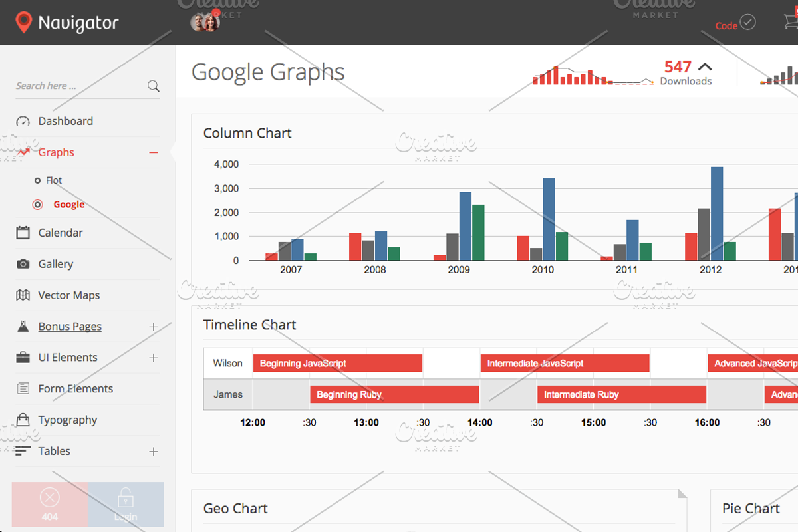Select the Flot radio bullet

(37, 180)
